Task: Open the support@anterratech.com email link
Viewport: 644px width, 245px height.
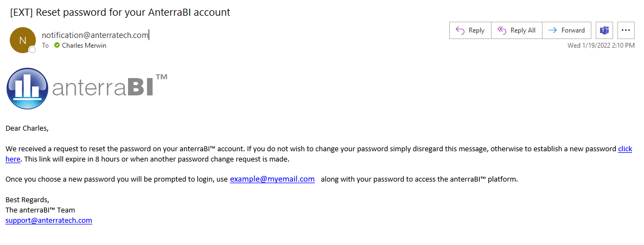Action: (x=49, y=221)
